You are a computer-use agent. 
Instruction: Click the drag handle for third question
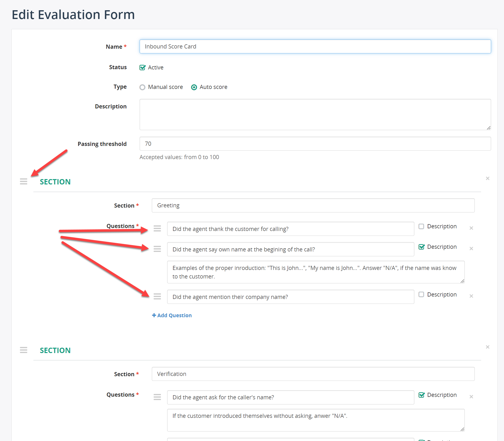pyautogui.click(x=157, y=297)
